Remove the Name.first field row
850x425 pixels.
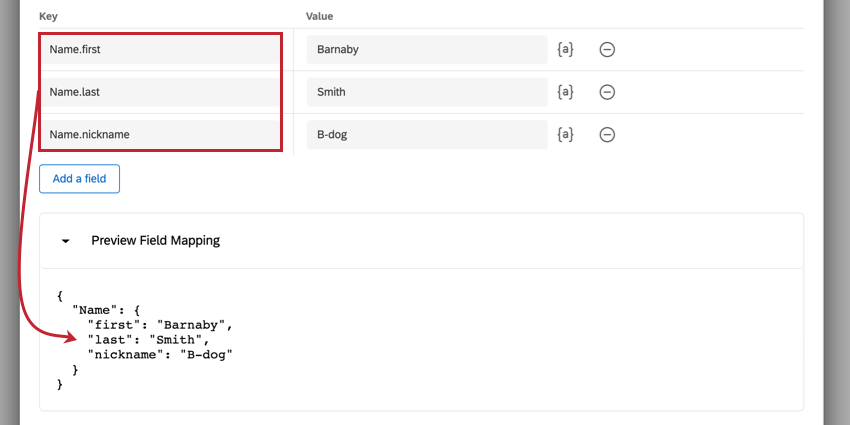point(607,49)
